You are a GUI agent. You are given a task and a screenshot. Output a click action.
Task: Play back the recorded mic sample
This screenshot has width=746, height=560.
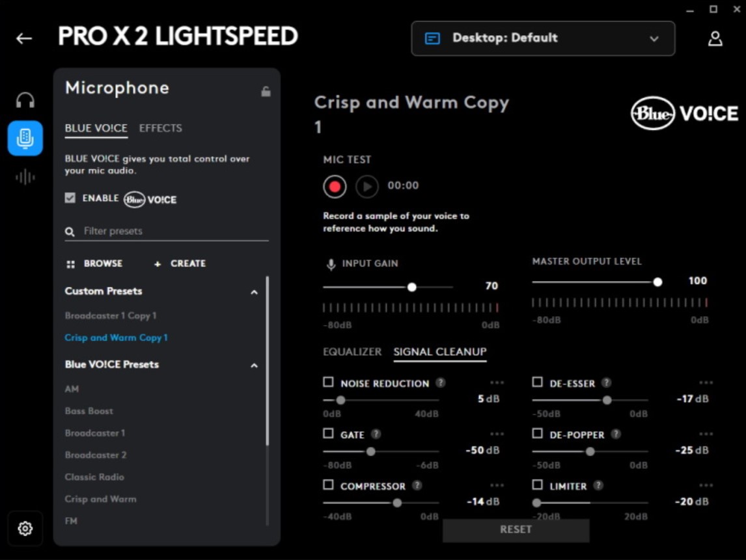(366, 187)
